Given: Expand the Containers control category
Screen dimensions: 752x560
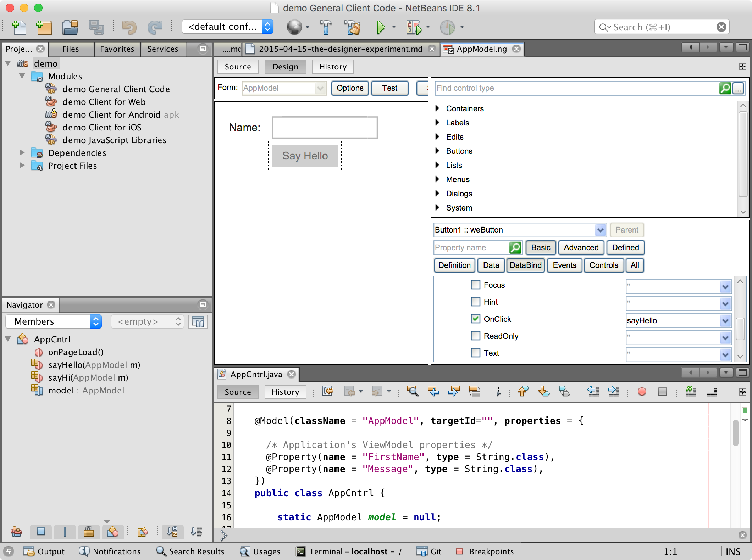Looking at the screenshot, I should pos(438,108).
